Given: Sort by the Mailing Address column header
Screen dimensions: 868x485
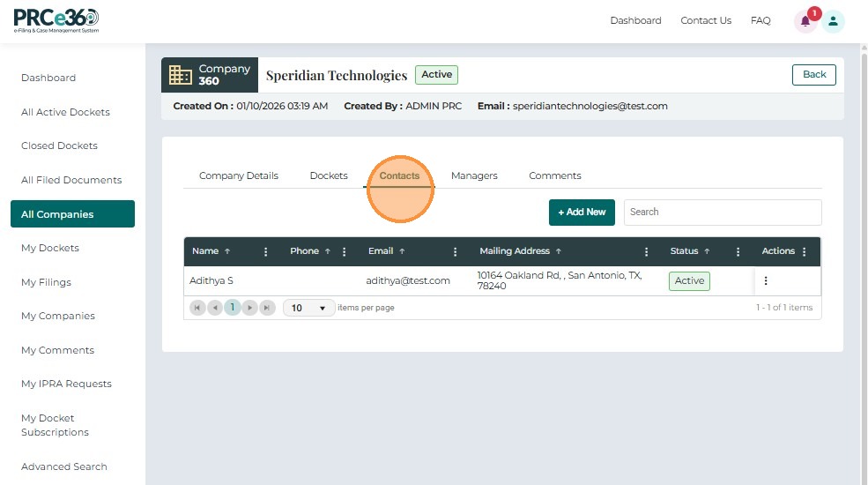Looking at the screenshot, I should click(x=520, y=251).
